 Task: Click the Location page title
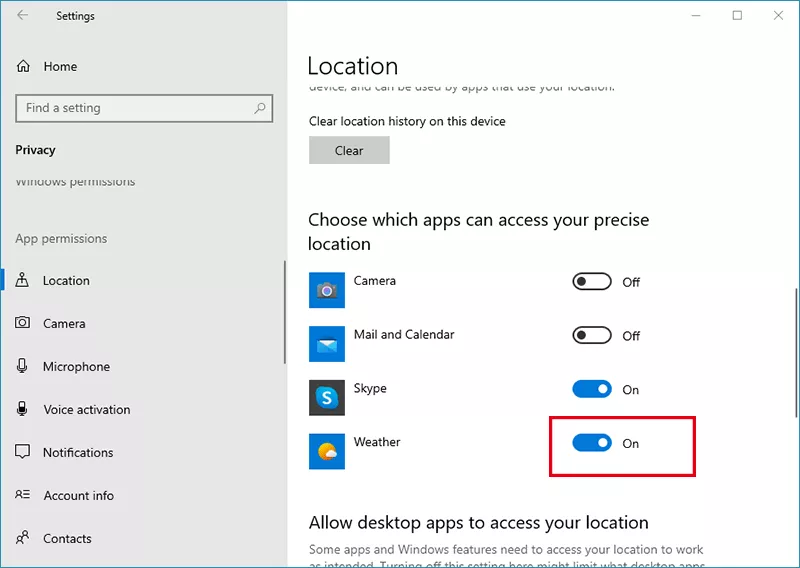[353, 66]
